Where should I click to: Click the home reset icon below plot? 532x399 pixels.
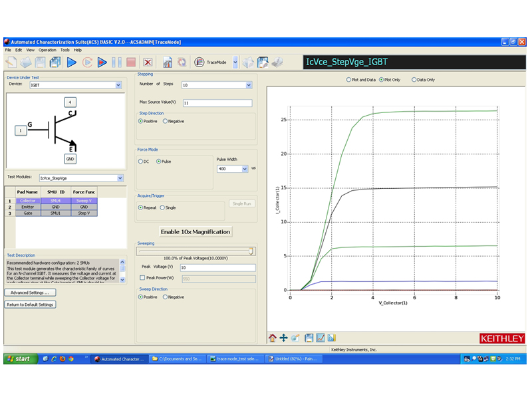pyautogui.click(x=273, y=338)
